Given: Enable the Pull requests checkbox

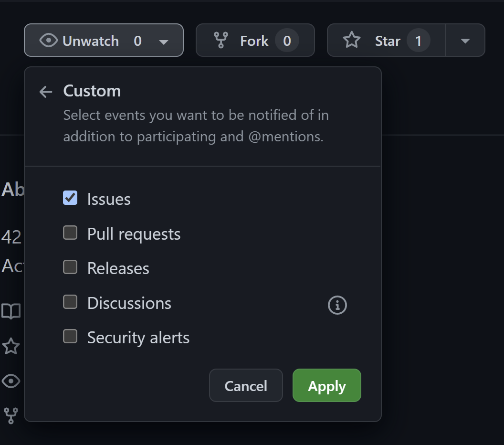Looking at the screenshot, I should [x=70, y=233].
